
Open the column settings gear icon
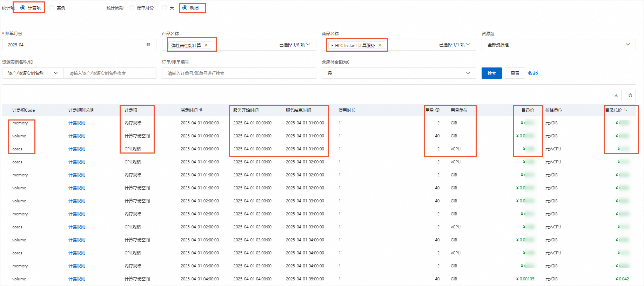coord(630,96)
